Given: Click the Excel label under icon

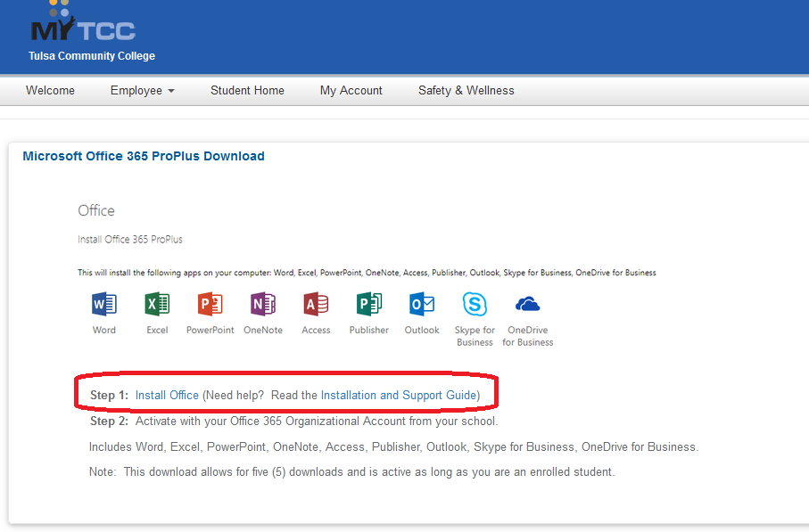Looking at the screenshot, I should (x=157, y=330).
